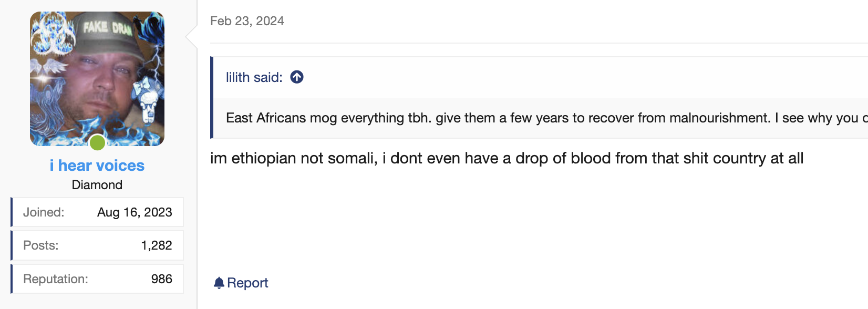The width and height of the screenshot is (868, 309).
Task: Jump to lilith's original post via arrow icon
Action: click(297, 77)
